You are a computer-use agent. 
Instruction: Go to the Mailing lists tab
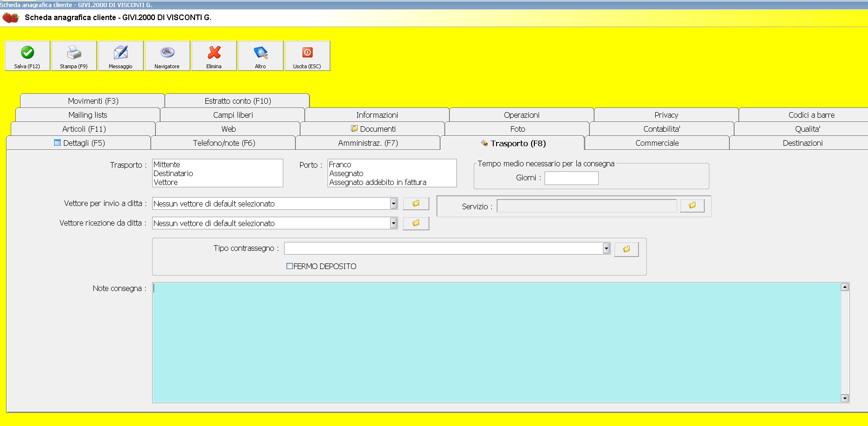[x=88, y=115]
